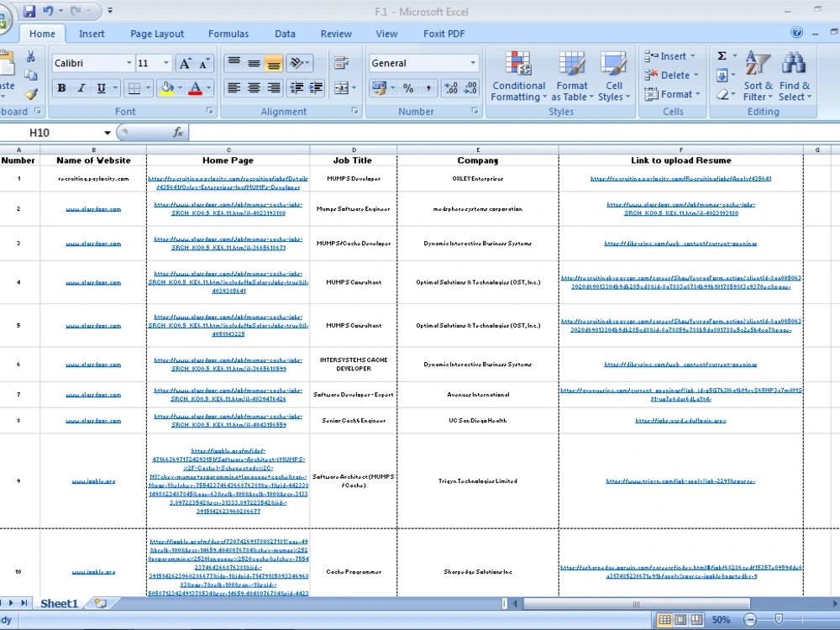Click the cell borders icon
This screenshot has height=630, width=840.
tap(134, 88)
